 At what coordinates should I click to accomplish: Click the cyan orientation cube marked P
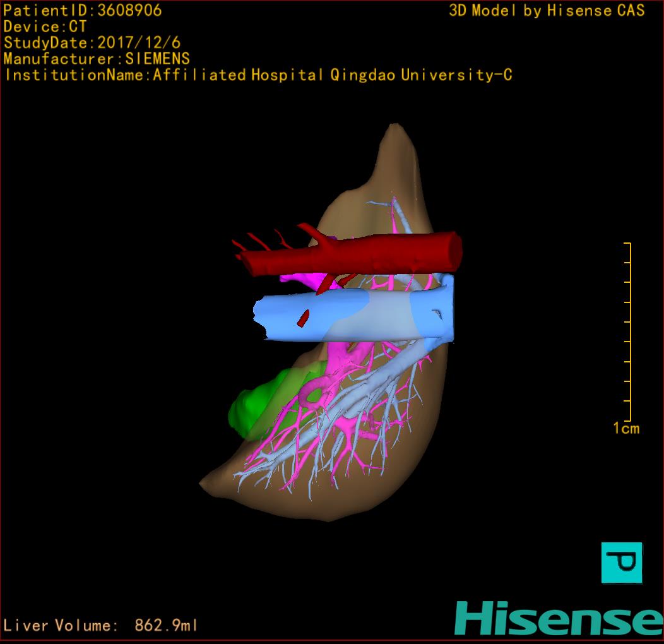coord(621,562)
